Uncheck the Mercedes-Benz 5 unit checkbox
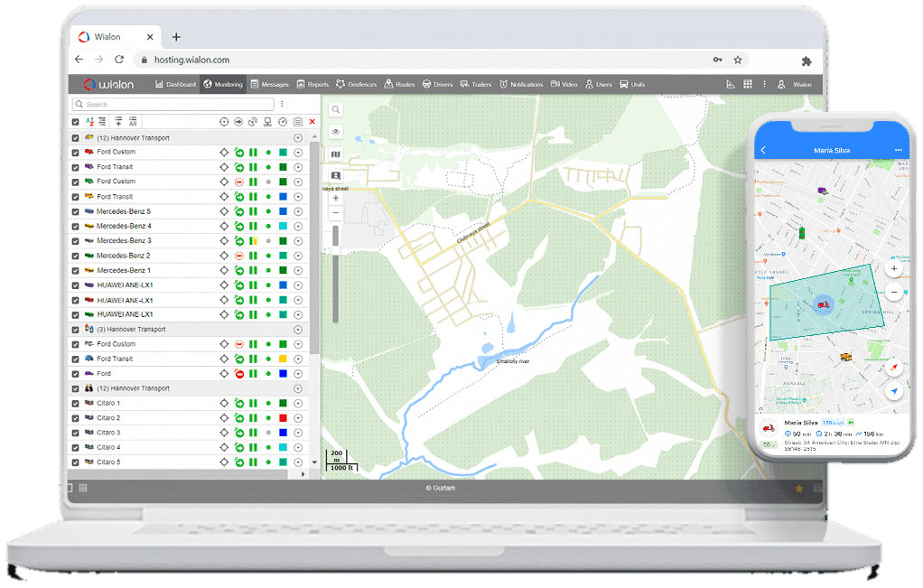Screen dimensions: 923x588 click(75, 212)
